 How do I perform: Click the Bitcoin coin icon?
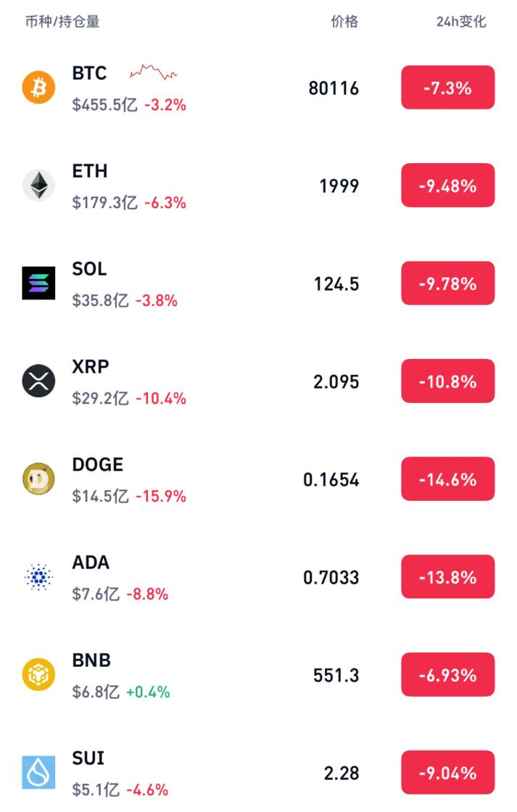38,88
